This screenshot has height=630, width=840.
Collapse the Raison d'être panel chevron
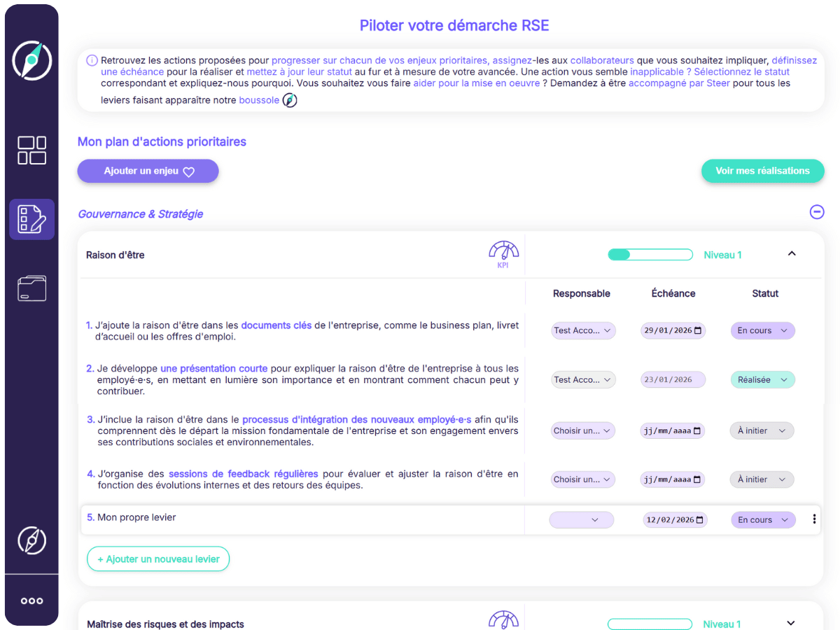coord(792,253)
